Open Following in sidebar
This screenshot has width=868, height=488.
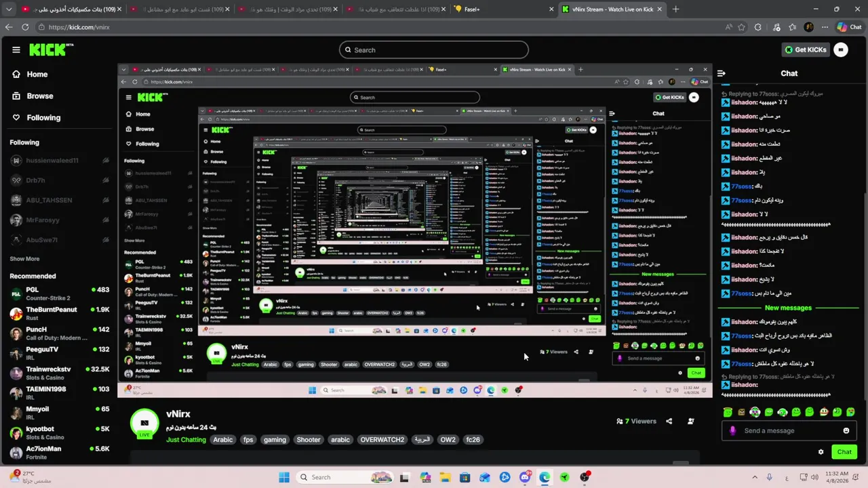pos(58,118)
